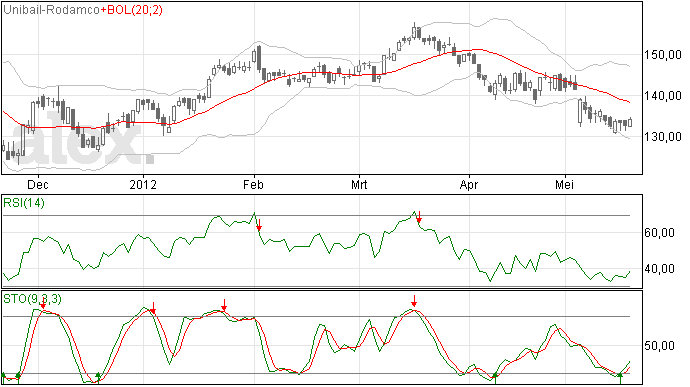
Task: Click the RSI red sell arrow at Feb
Action: 259,225
